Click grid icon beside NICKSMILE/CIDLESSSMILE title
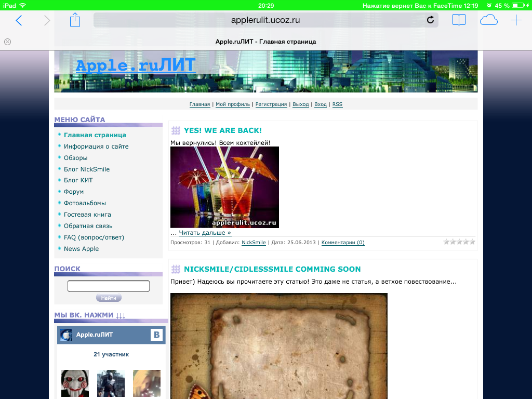Image resolution: width=532 pixels, height=399 pixels. (176, 269)
